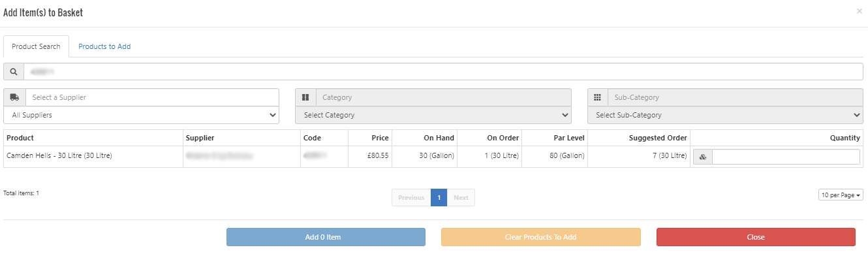The image size is (868, 254).
Task: Switch to the Products to Add tab
Action: 104,46
